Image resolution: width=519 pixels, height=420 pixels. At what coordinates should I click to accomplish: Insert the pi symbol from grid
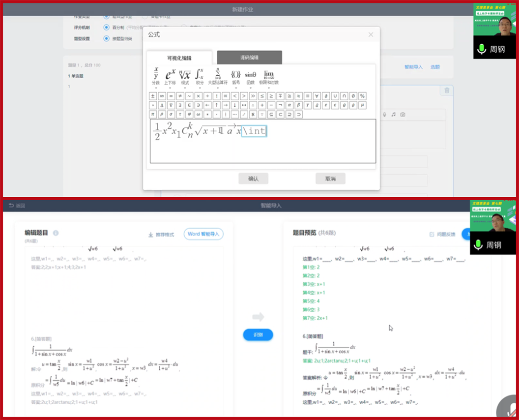tap(153, 114)
